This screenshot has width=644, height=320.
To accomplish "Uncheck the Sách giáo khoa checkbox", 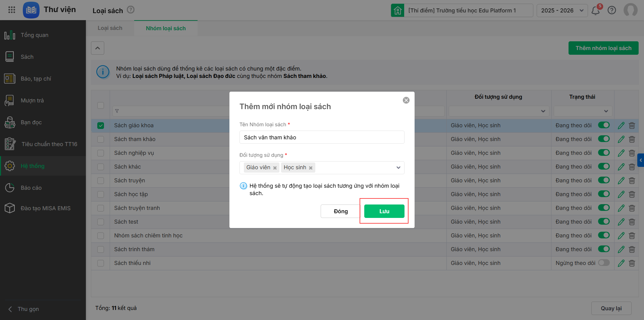I will pos(101,126).
